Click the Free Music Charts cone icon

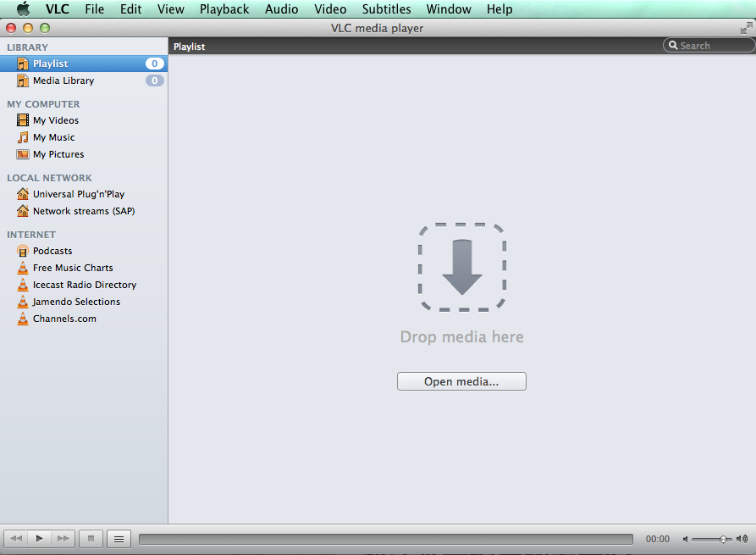[23, 268]
